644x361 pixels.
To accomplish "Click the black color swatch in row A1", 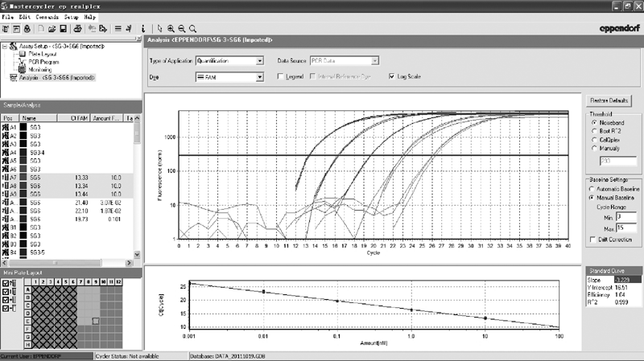I will pyautogui.click(x=23, y=128).
